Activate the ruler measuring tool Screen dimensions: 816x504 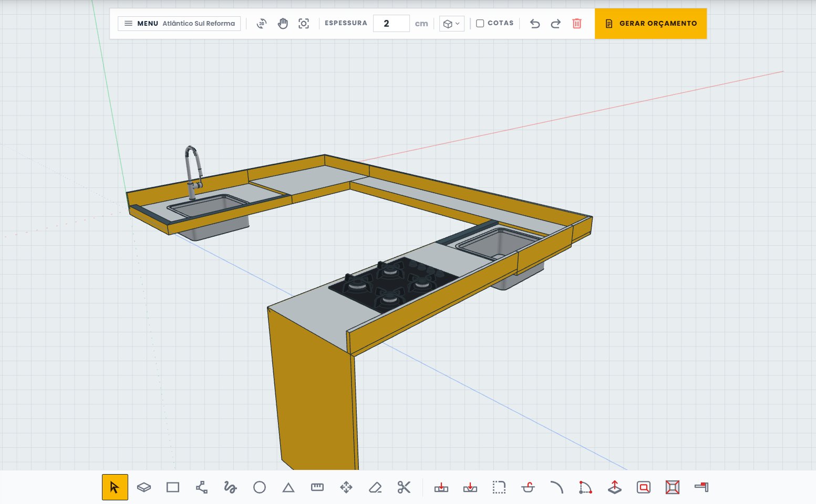[x=317, y=487]
